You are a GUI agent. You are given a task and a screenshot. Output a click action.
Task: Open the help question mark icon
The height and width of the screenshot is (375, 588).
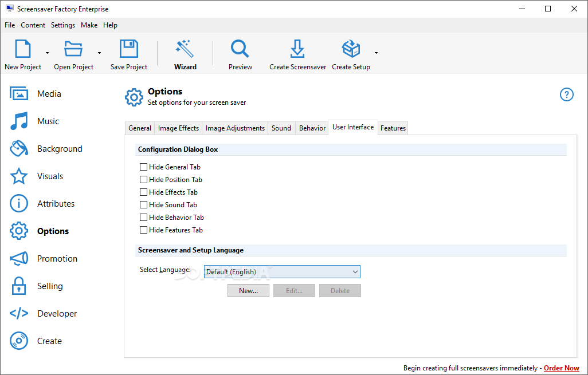[567, 94]
